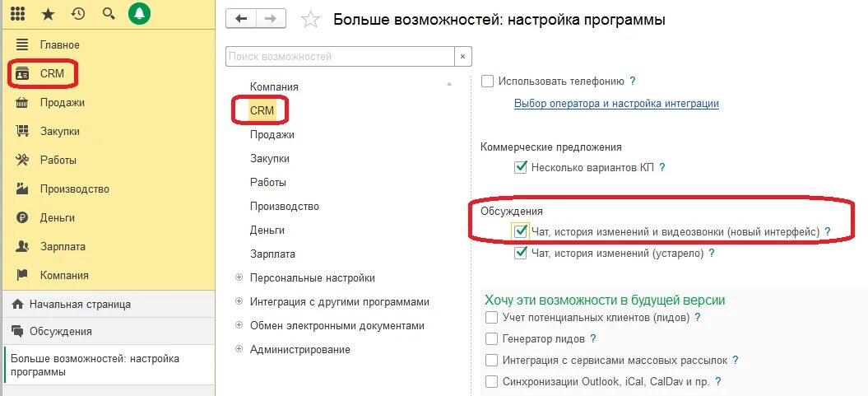Open help for new interface chat option
Viewport: 868px width, 396px height.
(x=828, y=231)
